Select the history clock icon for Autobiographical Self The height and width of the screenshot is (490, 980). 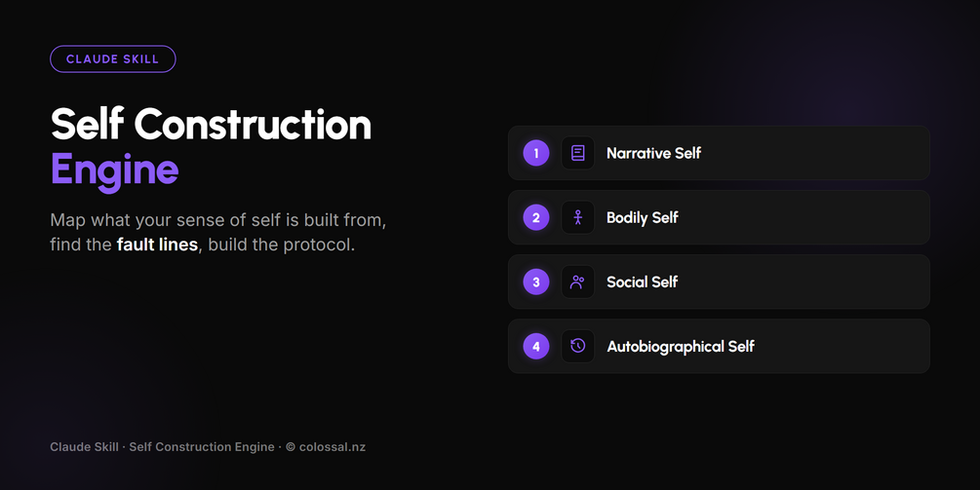(577, 347)
